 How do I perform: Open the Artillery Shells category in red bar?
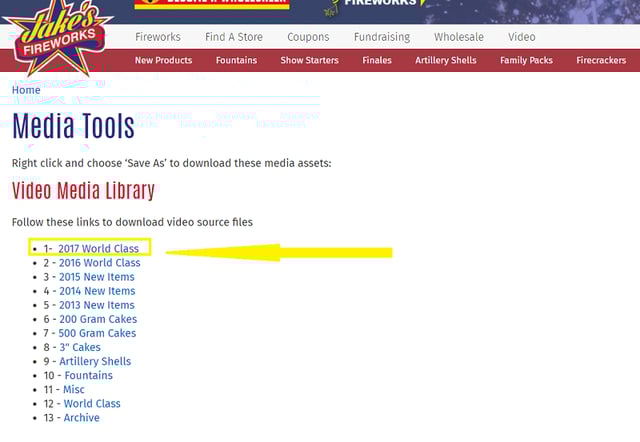pyautogui.click(x=446, y=60)
